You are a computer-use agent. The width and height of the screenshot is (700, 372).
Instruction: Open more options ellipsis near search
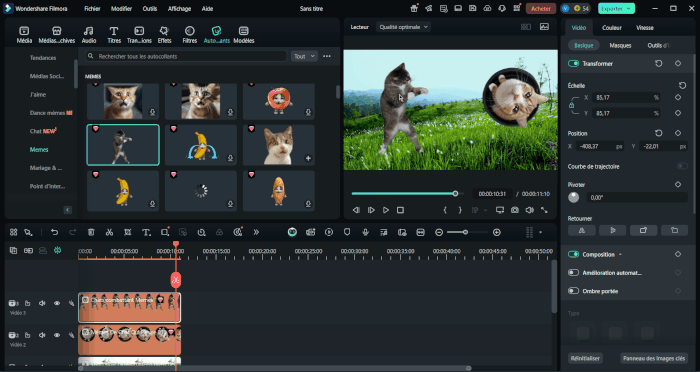(x=327, y=56)
